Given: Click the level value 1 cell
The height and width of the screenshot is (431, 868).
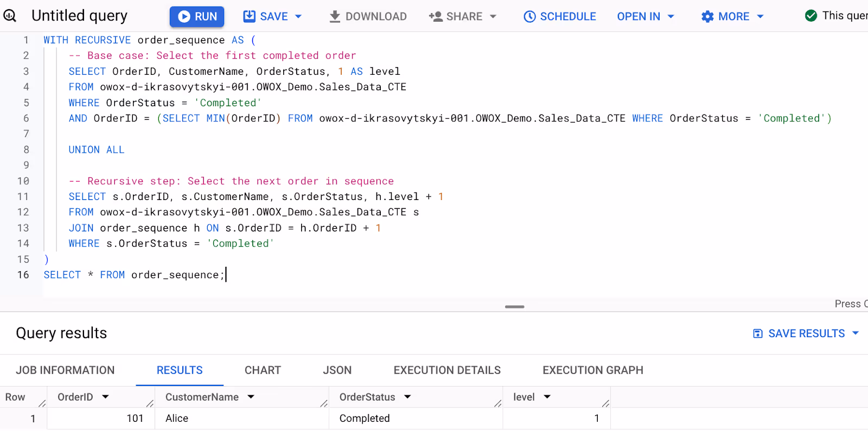Looking at the screenshot, I should click(557, 419).
